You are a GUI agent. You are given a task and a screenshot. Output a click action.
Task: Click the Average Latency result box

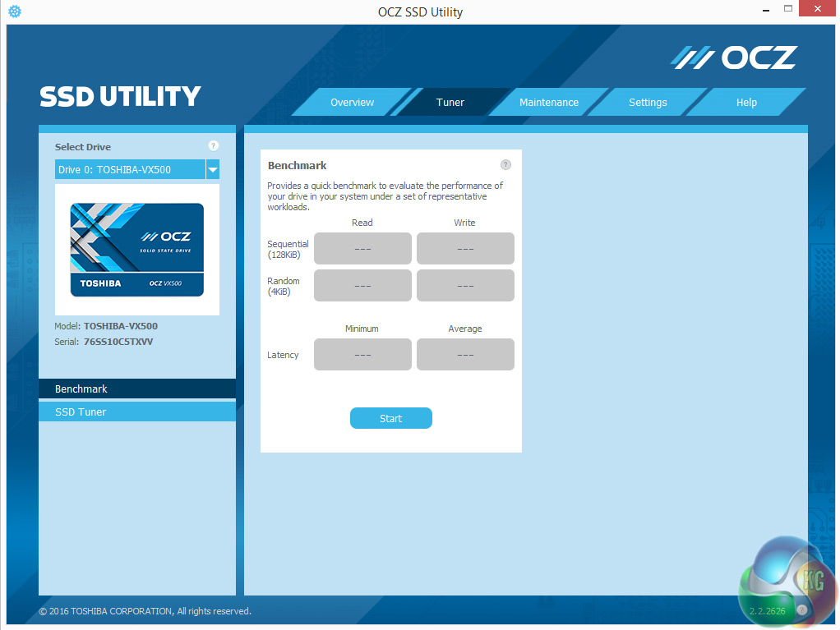[x=465, y=354]
